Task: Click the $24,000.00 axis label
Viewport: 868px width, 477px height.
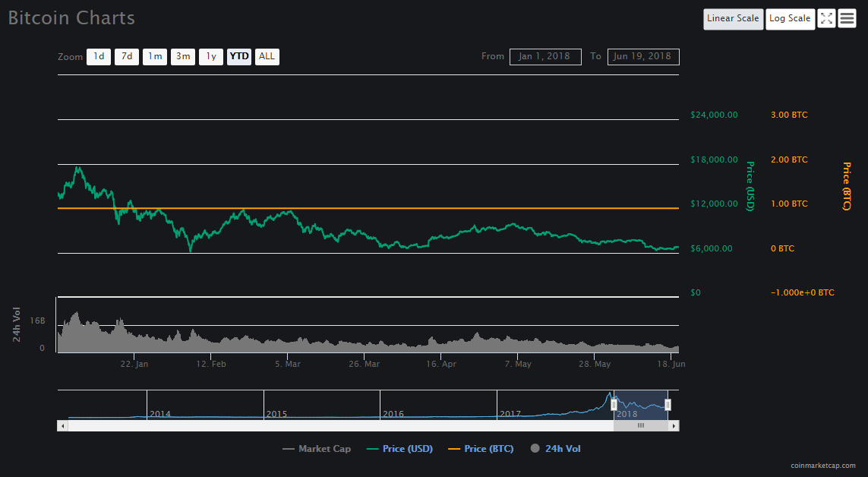Action: [x=714, y=115]
